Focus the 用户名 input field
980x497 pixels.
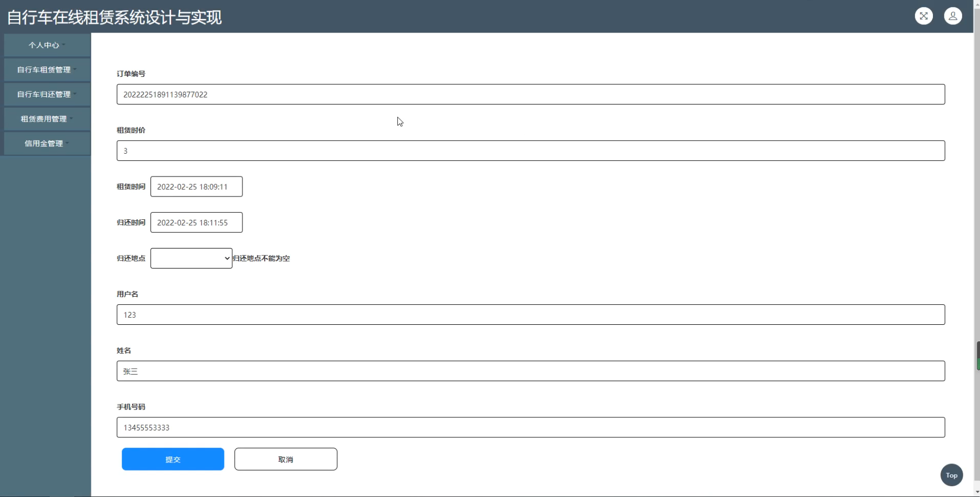[x=531, y=315]
